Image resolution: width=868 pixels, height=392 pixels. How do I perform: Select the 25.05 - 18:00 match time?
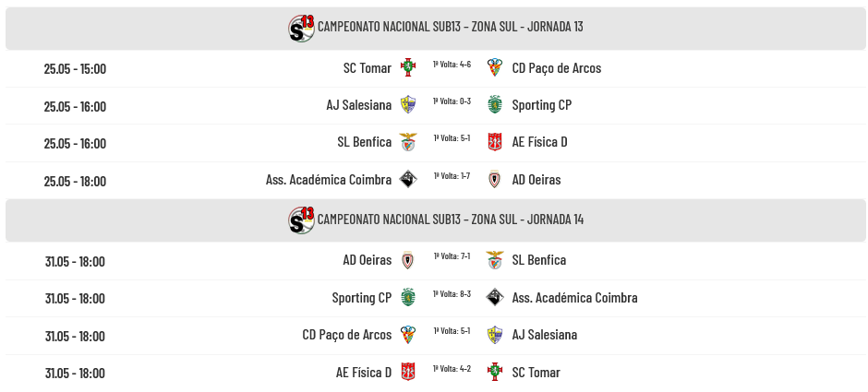click(x=75, y=181)
